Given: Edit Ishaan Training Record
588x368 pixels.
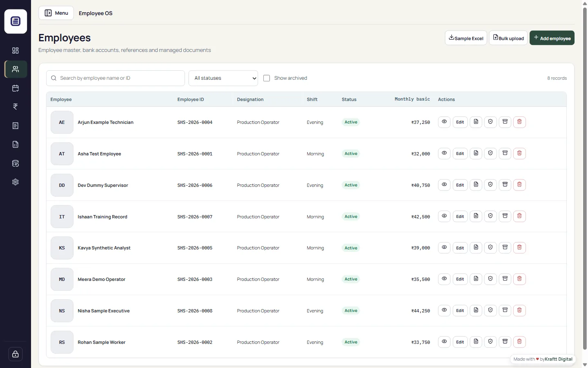Looking at the screenshot, I should tap(460, 216).
